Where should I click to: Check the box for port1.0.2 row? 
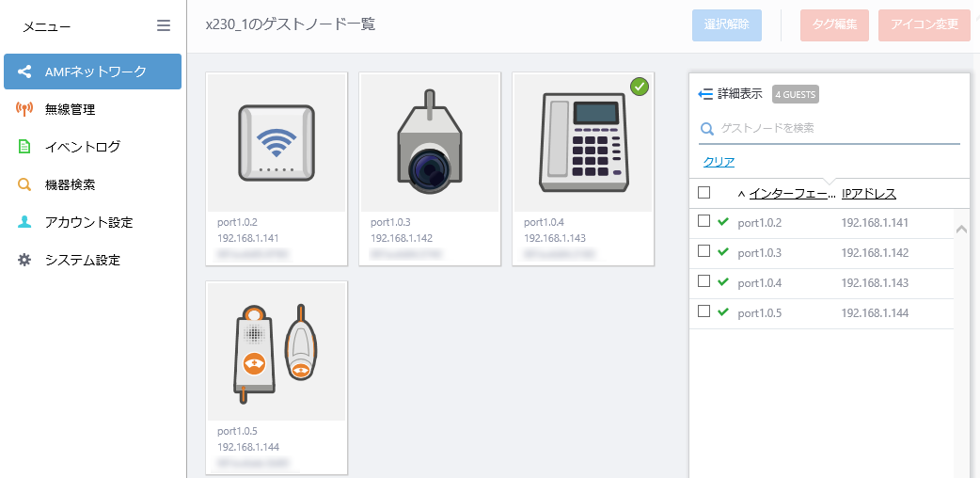tap(703, 221)
